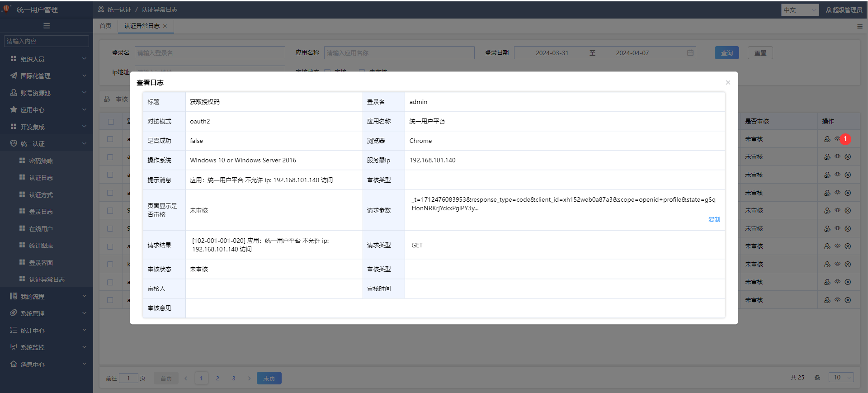Image resolution: width=868 pixels, height=393 pixels.
Task: Click the eye view icon in first row
Action: 837,138
